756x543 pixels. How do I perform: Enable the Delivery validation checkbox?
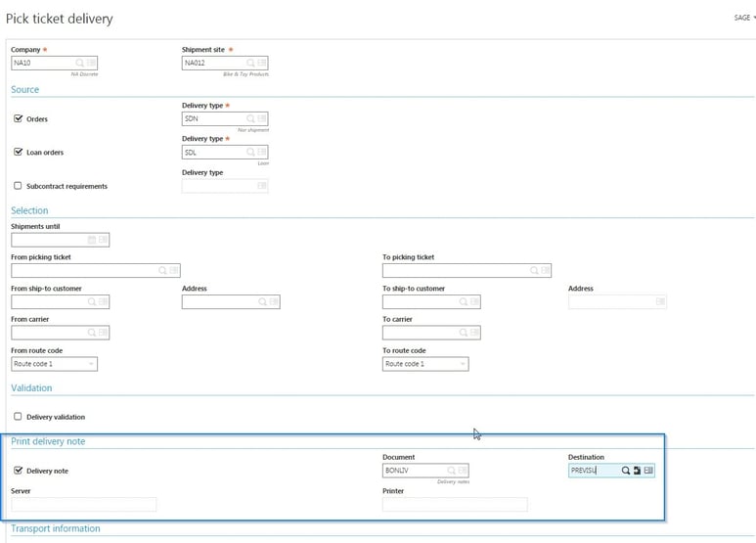18,417
